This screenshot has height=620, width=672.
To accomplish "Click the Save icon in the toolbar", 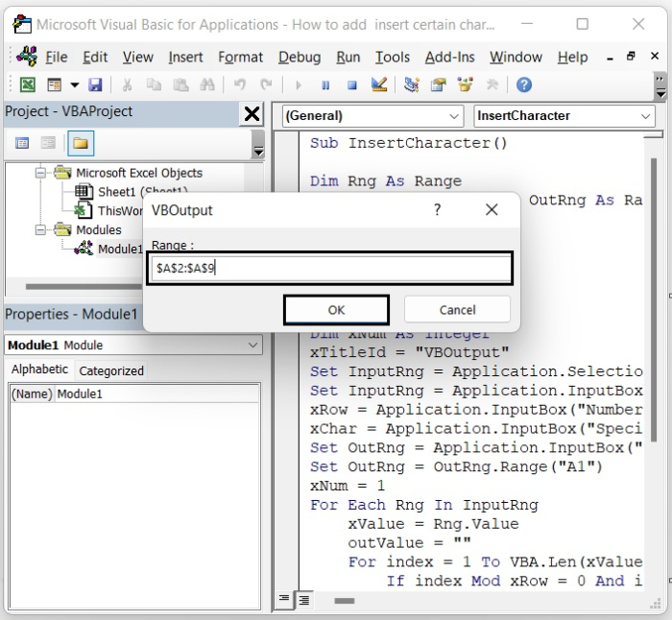I will coord(95,85).
